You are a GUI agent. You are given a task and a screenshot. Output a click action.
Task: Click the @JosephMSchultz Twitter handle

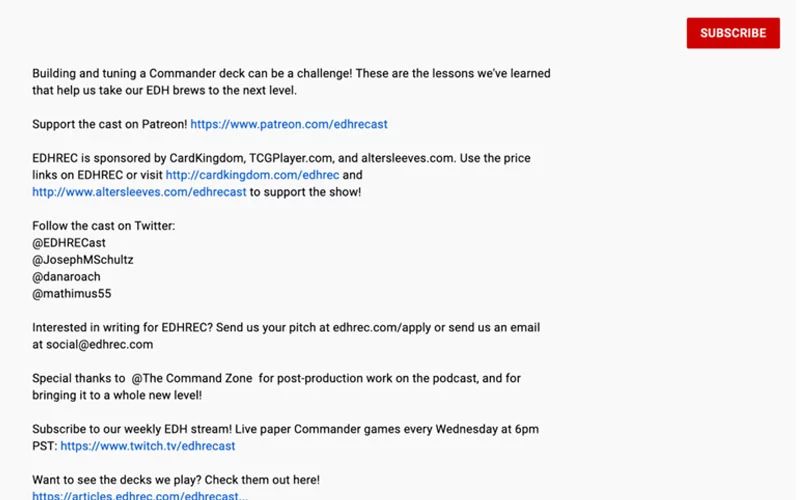pos(83,260)
